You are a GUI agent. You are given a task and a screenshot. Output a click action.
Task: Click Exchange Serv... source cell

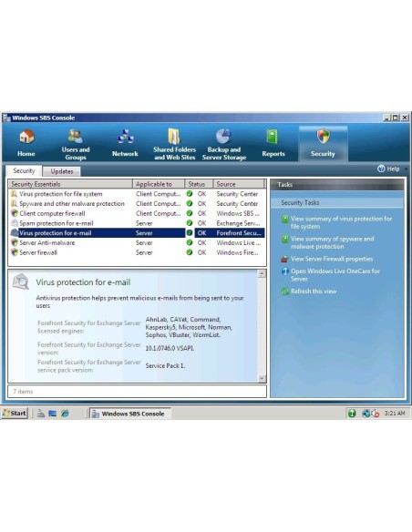point(238,223)
